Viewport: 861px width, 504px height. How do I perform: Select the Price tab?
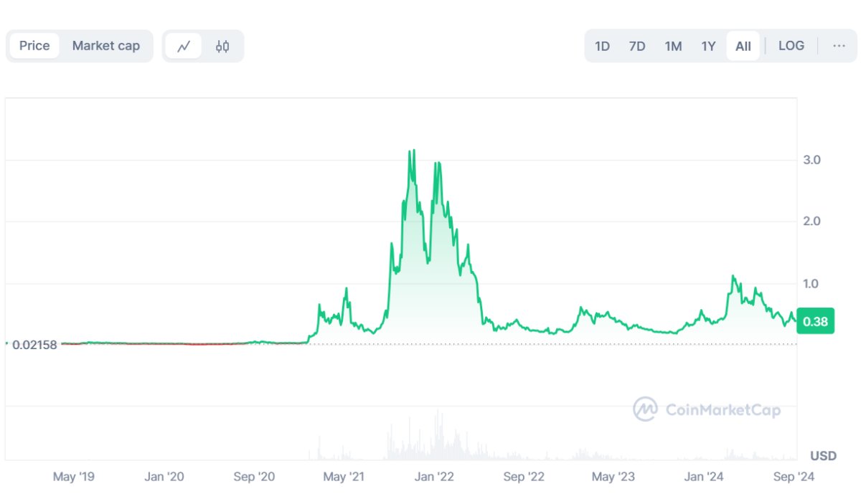34,46
